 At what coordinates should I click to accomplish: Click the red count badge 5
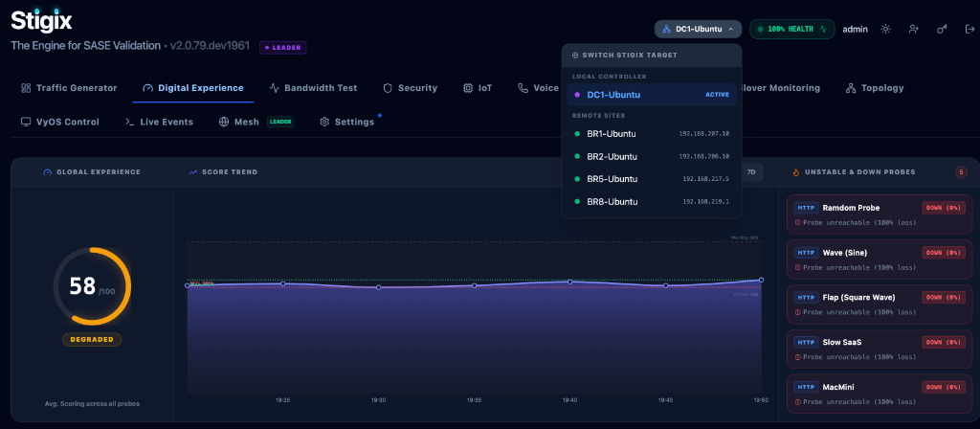961,172
